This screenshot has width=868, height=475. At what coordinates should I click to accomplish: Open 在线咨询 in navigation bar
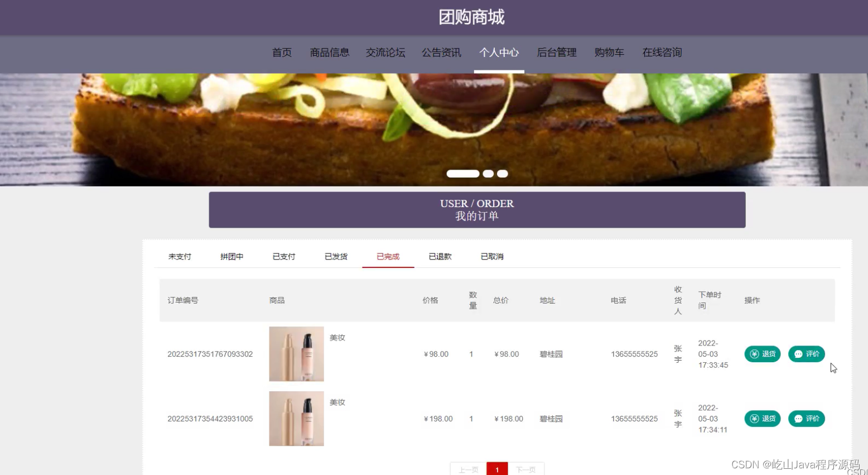pyautogui.click(x=662, y=52)
